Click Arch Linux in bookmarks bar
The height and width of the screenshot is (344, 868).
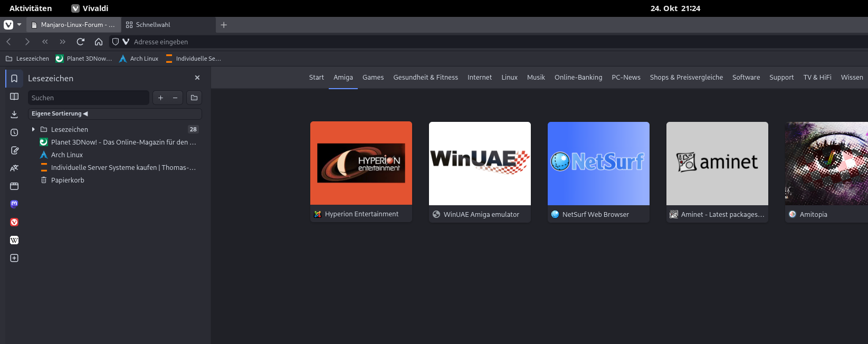139,59
